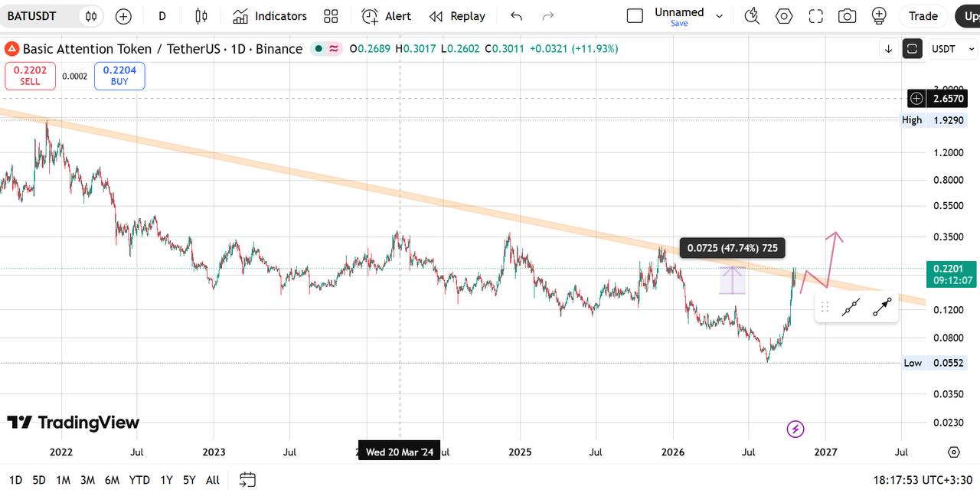Open the layout templates grid

(x=331, y=16)
